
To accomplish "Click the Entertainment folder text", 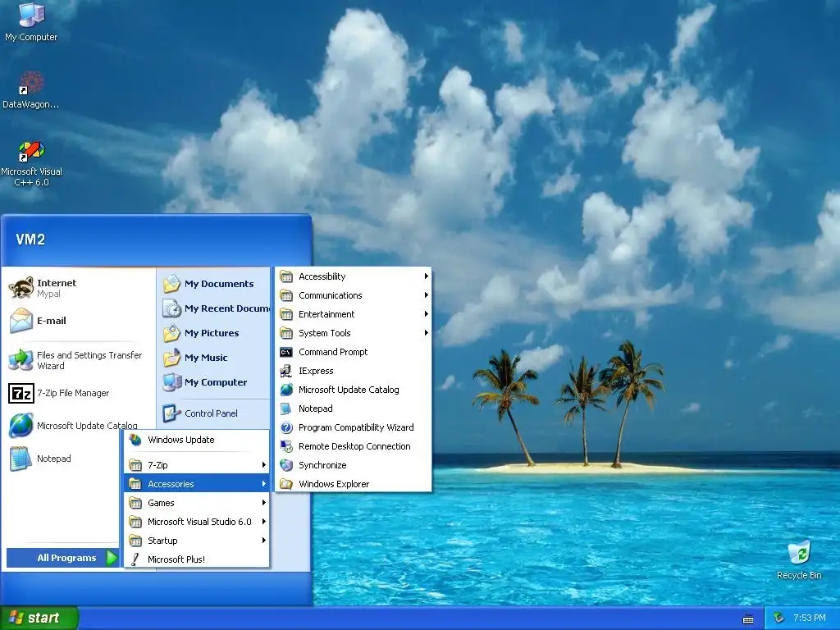I will point(326,314).
